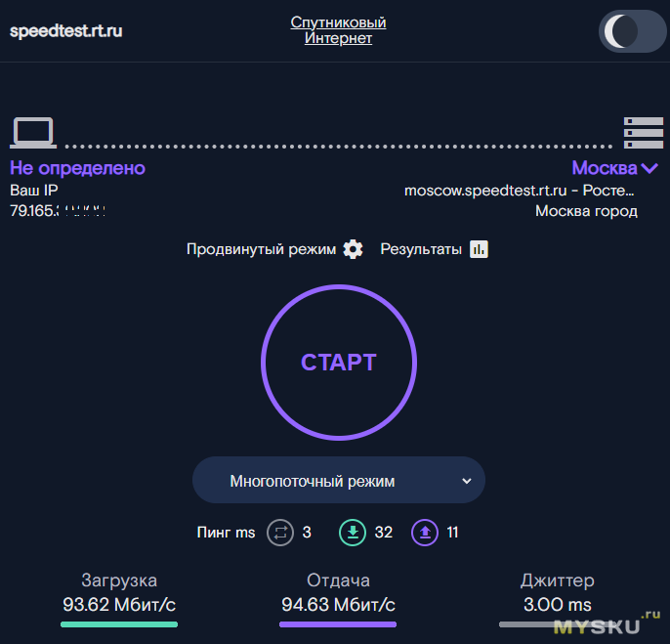Viewport: 670px width, 644px height.
Task: Expand the Москва server chevron
Action: (650, 168)
